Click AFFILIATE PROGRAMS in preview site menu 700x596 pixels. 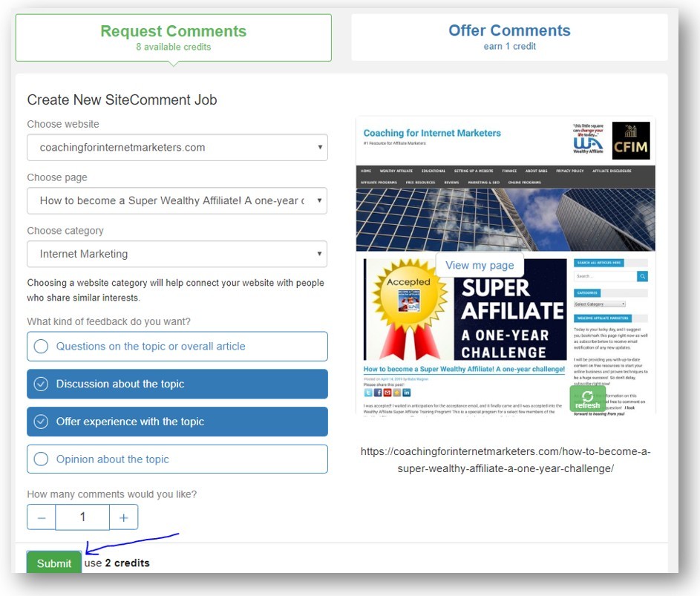[x=379, y=182]
